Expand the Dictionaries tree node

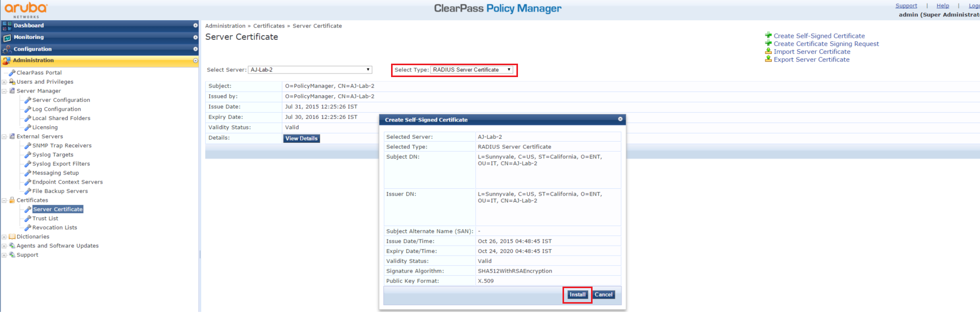[x=4, y=237]
